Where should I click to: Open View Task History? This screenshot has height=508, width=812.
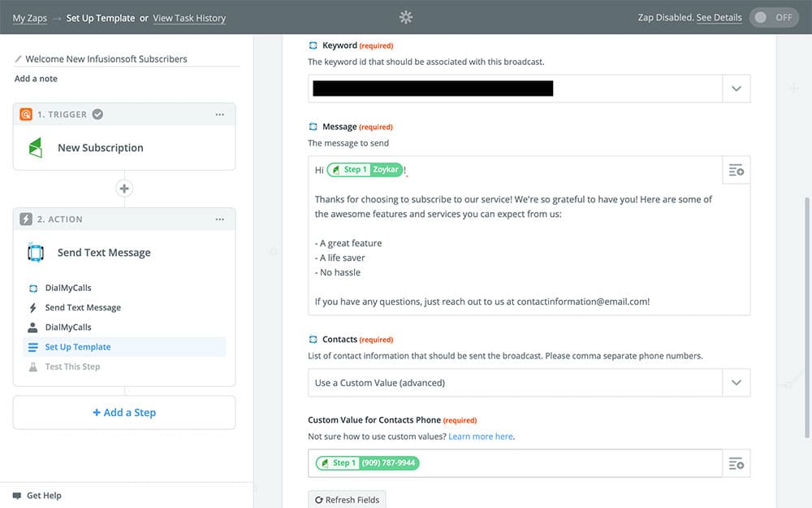tap(189, 18)
